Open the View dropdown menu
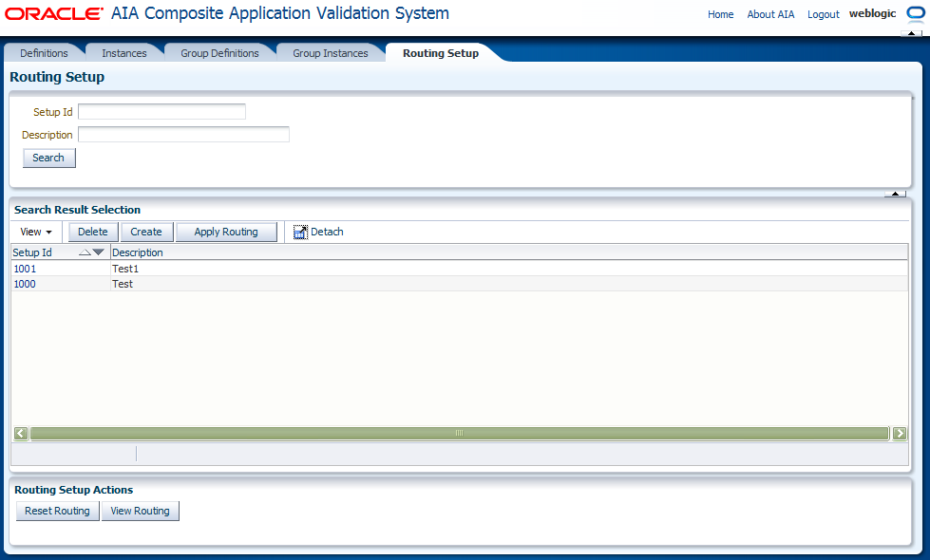 point(36,233)
